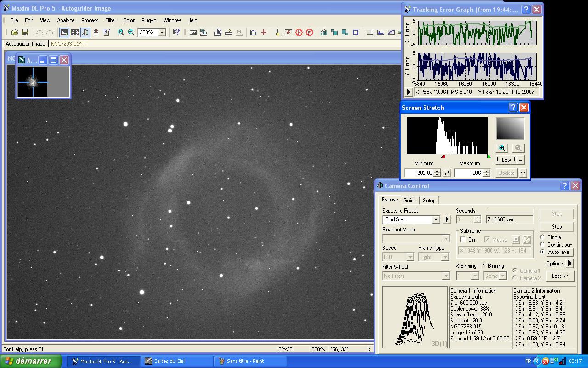
Task: Switch to the Guide tab
Action: coord(409,201)
